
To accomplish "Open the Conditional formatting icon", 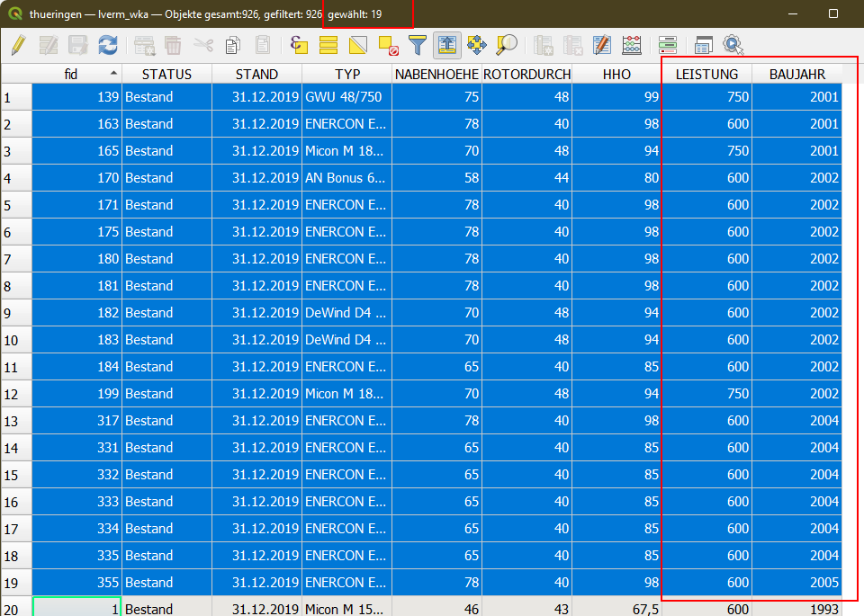I will click(667, 45).
